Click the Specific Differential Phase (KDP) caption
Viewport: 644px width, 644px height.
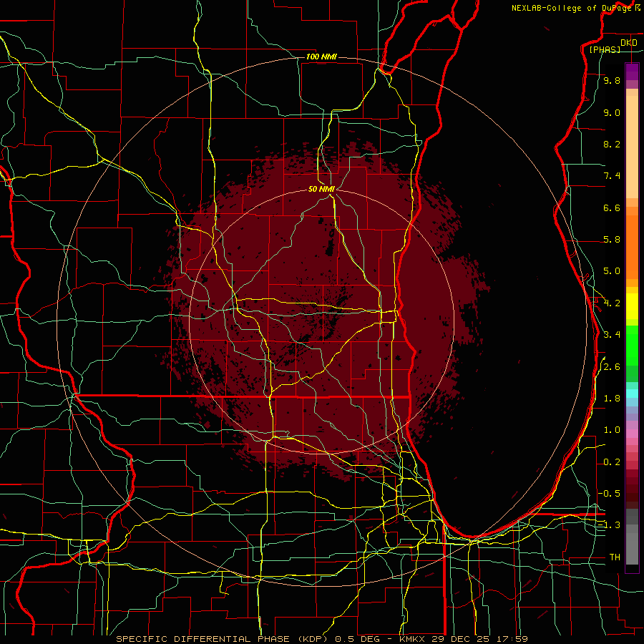click(223, 639)
